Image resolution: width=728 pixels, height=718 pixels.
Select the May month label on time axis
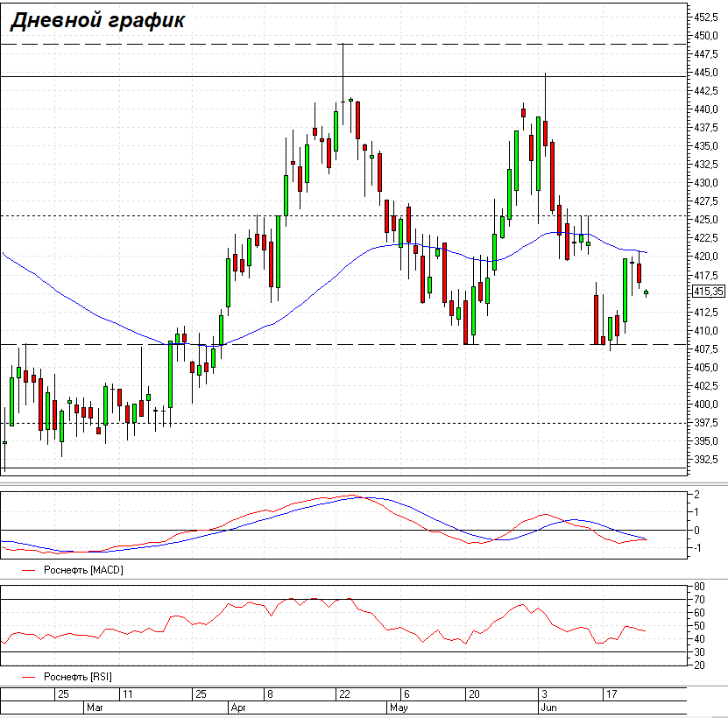pos(399,706)
